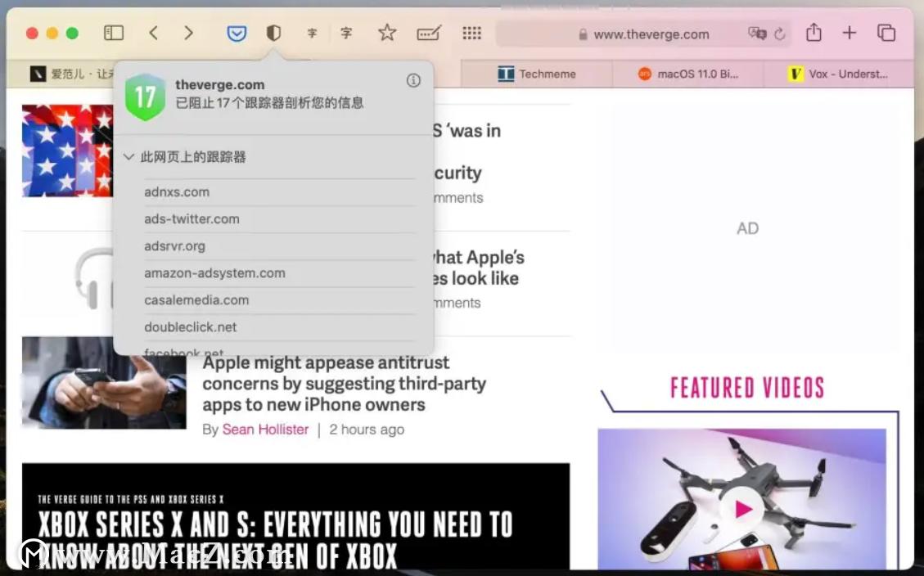Click the Featured Videos heading
Image resolution: width=924 pixels, height=576 pixels.
[x=746, y=388]
